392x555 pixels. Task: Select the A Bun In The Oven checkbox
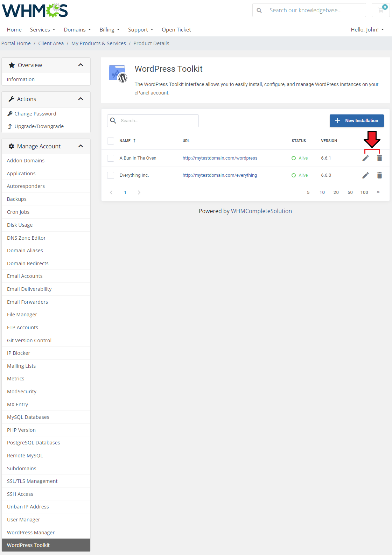tap(111, 158)
